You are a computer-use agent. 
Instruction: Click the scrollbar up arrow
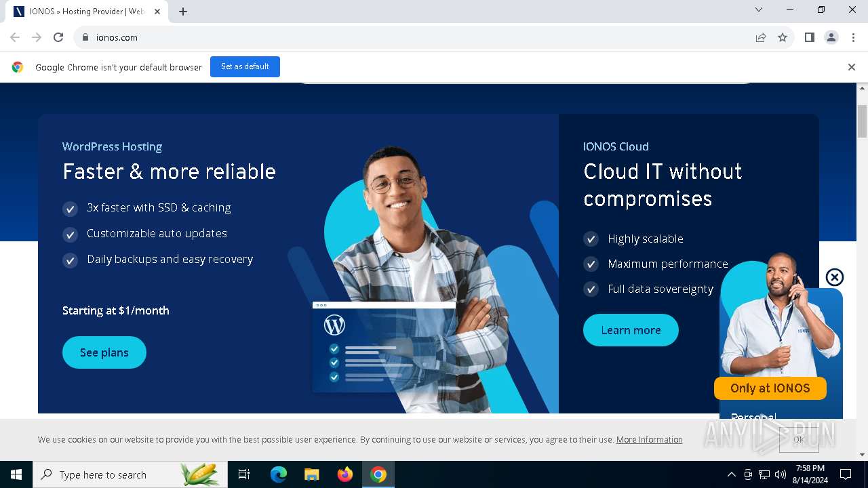(863, 88)
